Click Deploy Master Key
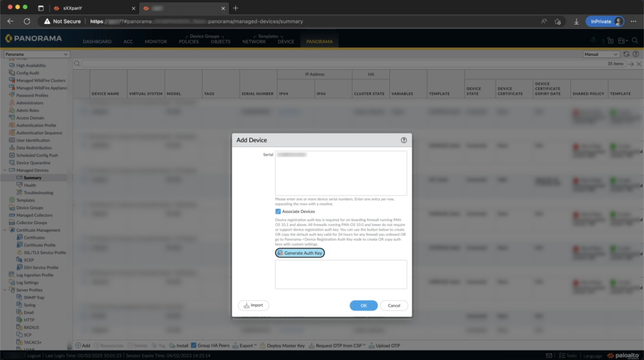 point(282,346)
